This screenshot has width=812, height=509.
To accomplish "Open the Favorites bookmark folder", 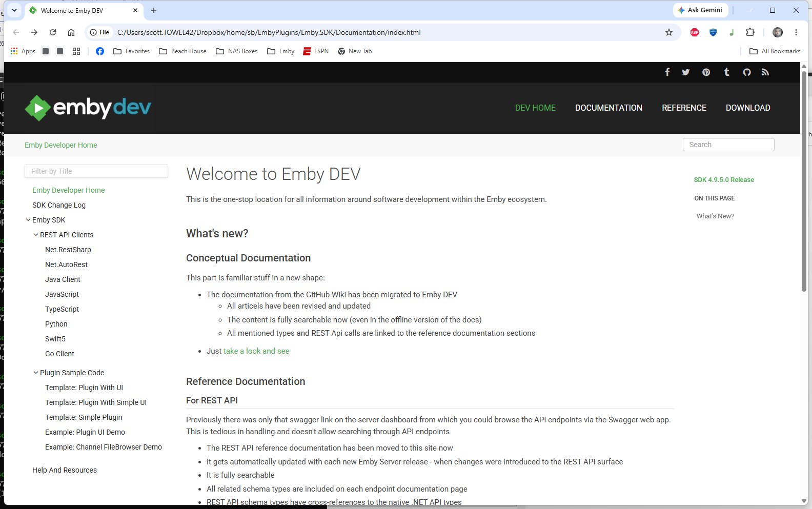I will [x=132, y=51].
